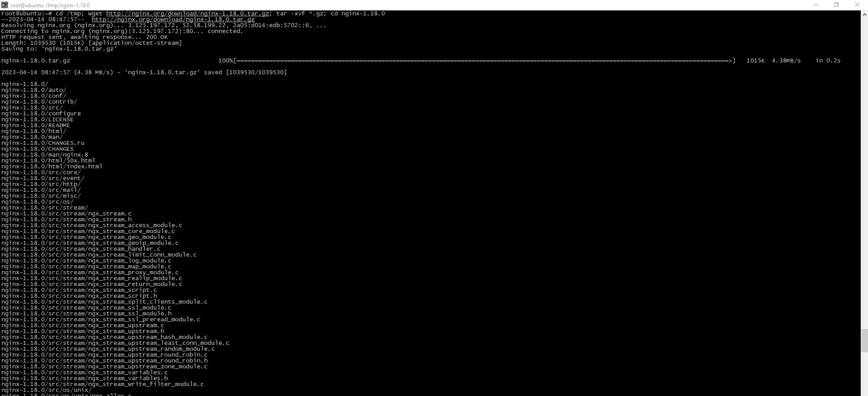Select the 'Saving to: nginx-1.18.0.tar.gz' line

pyautogui.click(x=59, y=49)
